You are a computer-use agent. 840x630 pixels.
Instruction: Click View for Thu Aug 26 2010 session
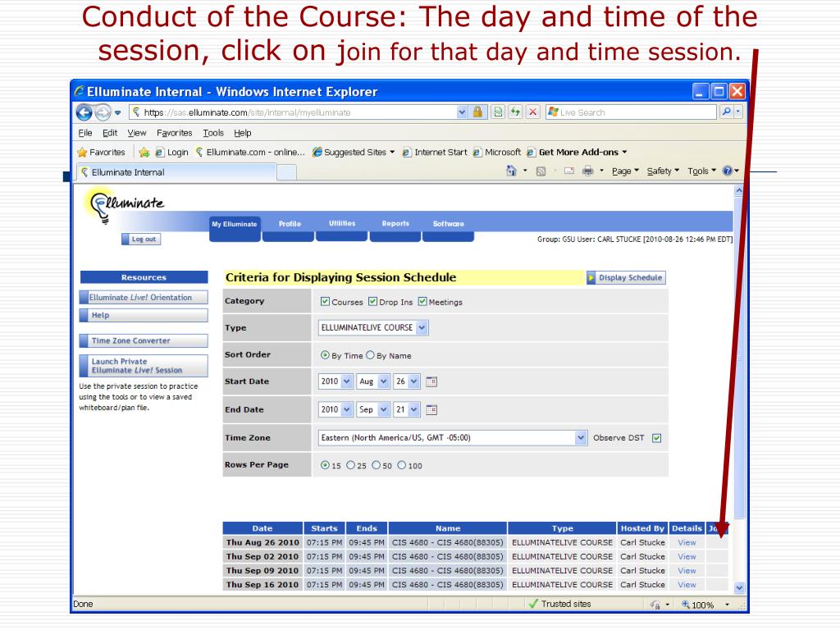[x=687, y=543]
